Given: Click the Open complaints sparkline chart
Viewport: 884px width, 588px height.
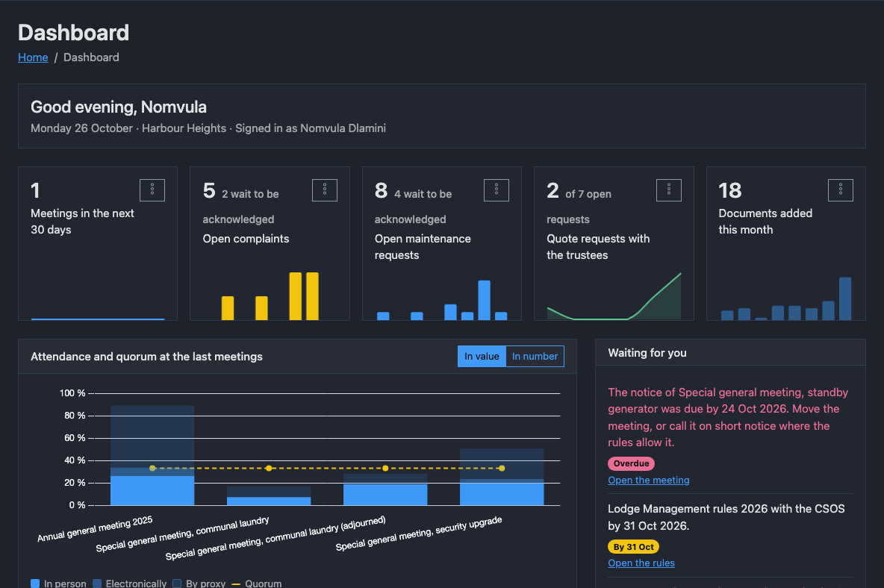Looking at the screenshot, I should click(x=270, y=296).
